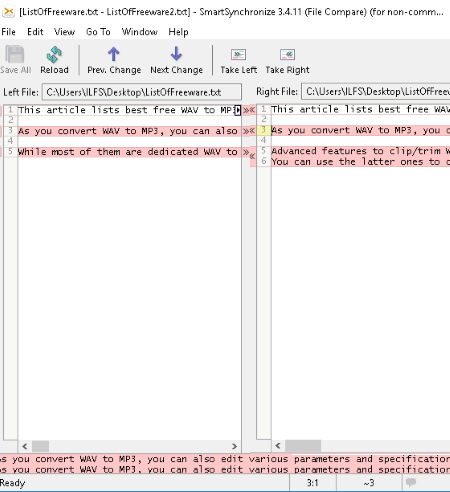Click the left pane horizontal scrollbar thumb

pos(40,446)
